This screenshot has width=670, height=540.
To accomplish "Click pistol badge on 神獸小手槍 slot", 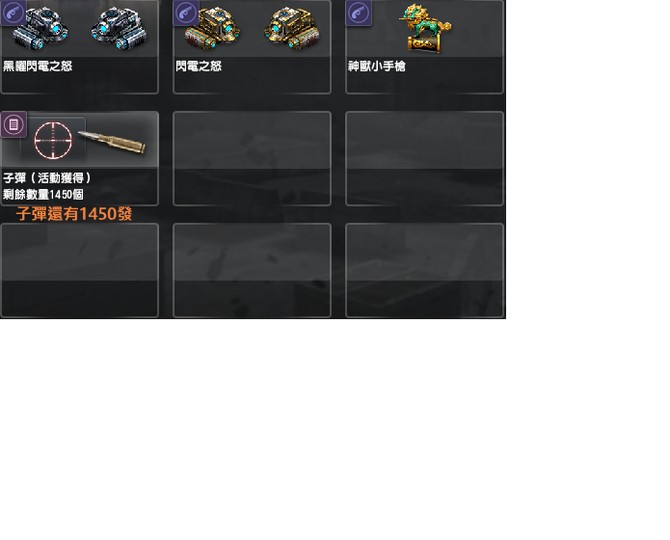I will tap(358, 12).
